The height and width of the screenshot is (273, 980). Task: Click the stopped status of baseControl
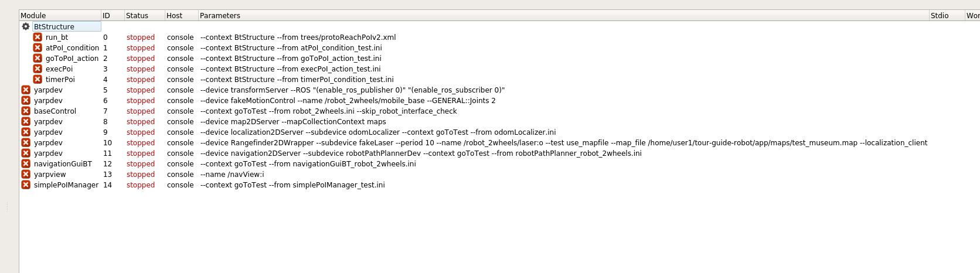(x=141, y=111)
